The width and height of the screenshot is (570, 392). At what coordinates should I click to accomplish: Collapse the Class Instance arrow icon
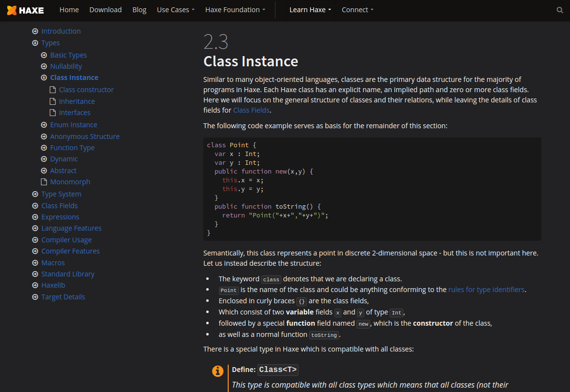[x=44, y=78]
